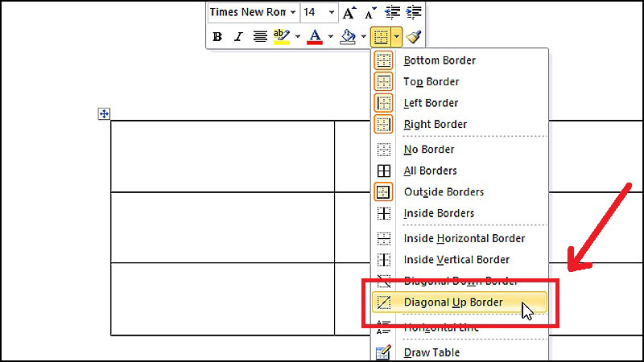Select No Border option

[460, 150]
